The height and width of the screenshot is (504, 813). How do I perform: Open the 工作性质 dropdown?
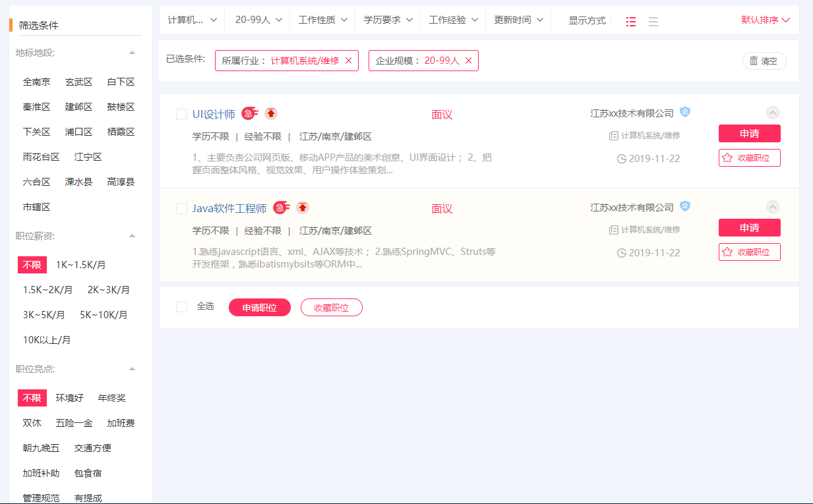pos(322,20)
